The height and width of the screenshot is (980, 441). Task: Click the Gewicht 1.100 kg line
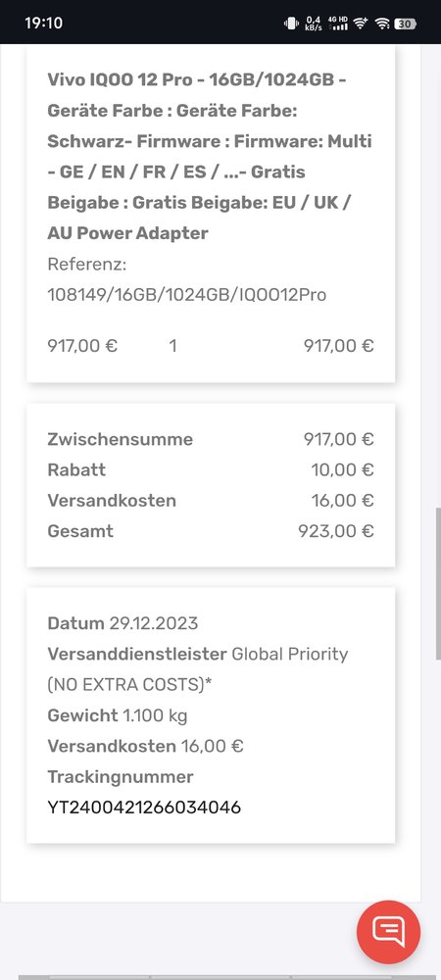point(118,715)
